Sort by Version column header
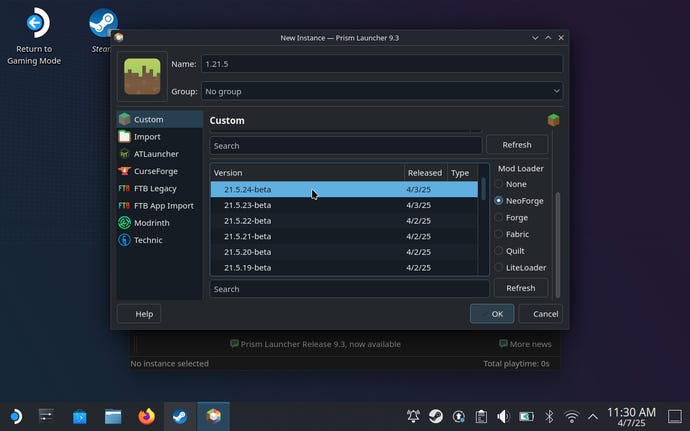This screenshot has height=431, width=690. [307, 173]
